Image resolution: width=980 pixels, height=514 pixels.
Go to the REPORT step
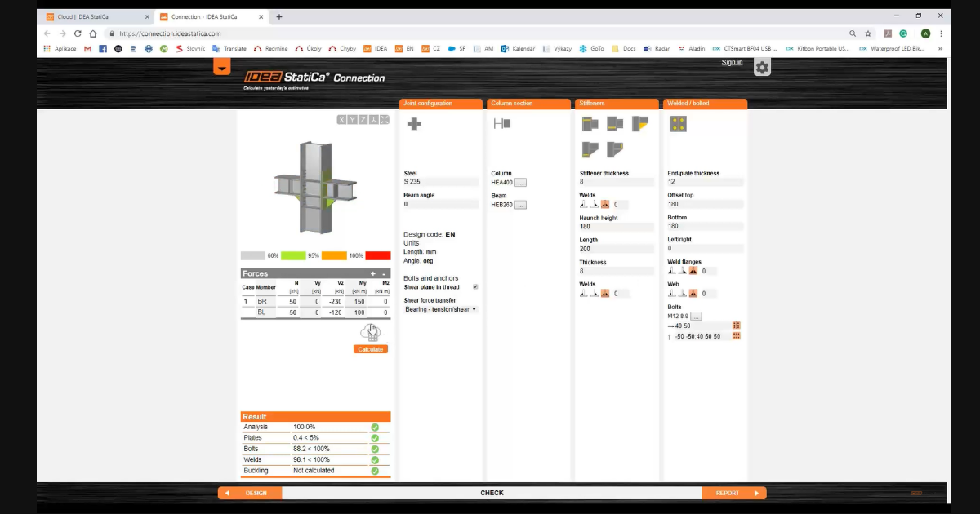coord(733,493)
